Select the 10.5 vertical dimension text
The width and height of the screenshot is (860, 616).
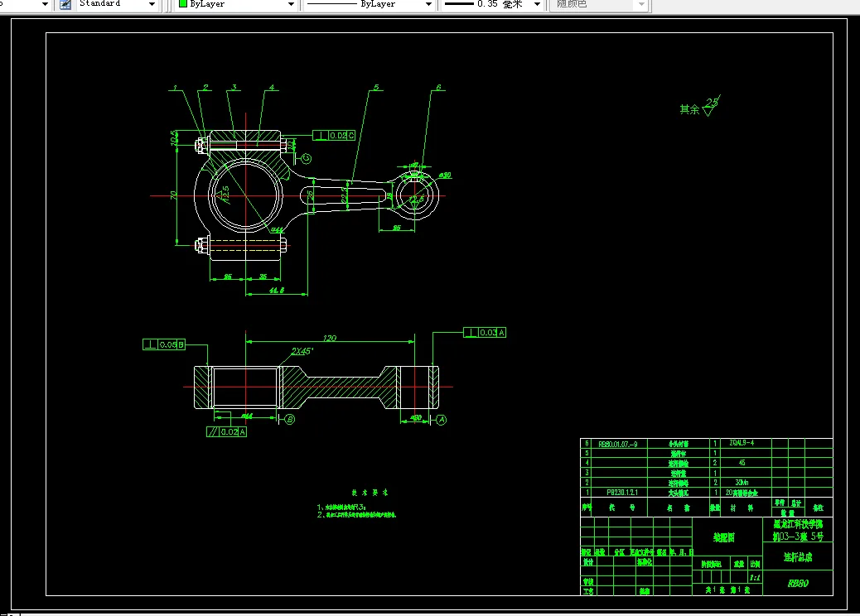[x=174, y=137]
